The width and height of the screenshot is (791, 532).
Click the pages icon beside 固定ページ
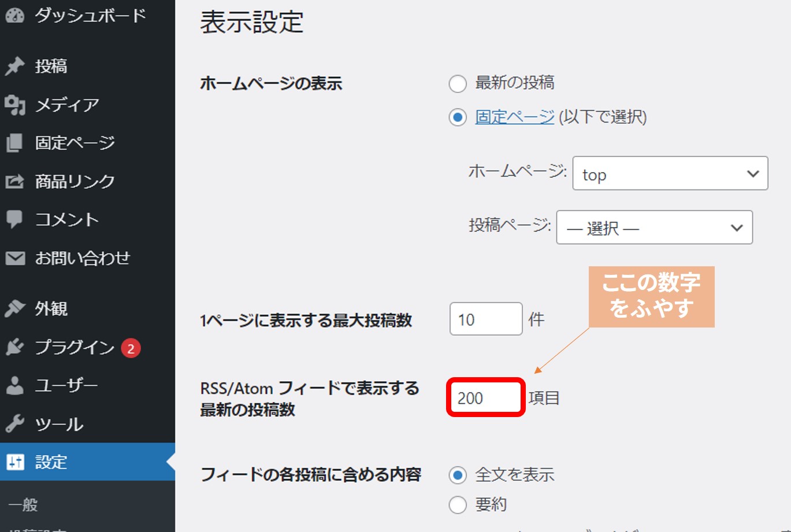click(x=15, y=143)
